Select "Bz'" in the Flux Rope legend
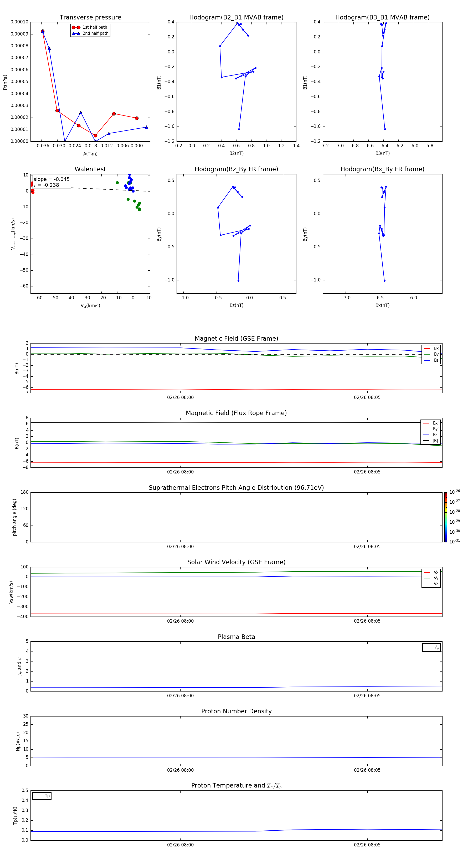 pos(431,435)
